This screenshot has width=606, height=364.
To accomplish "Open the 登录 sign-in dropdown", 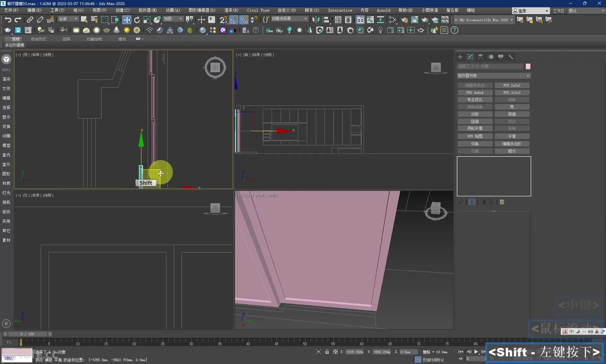I will click(531, 11).
